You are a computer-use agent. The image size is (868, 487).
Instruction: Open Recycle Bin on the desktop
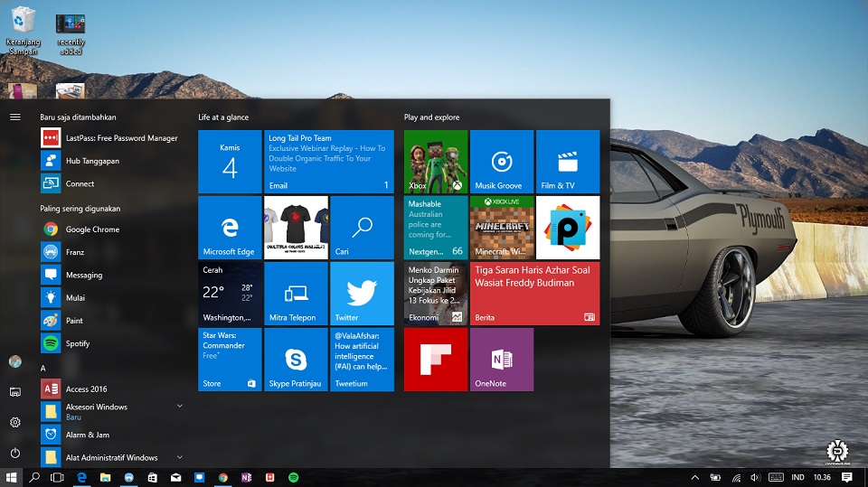23,29
